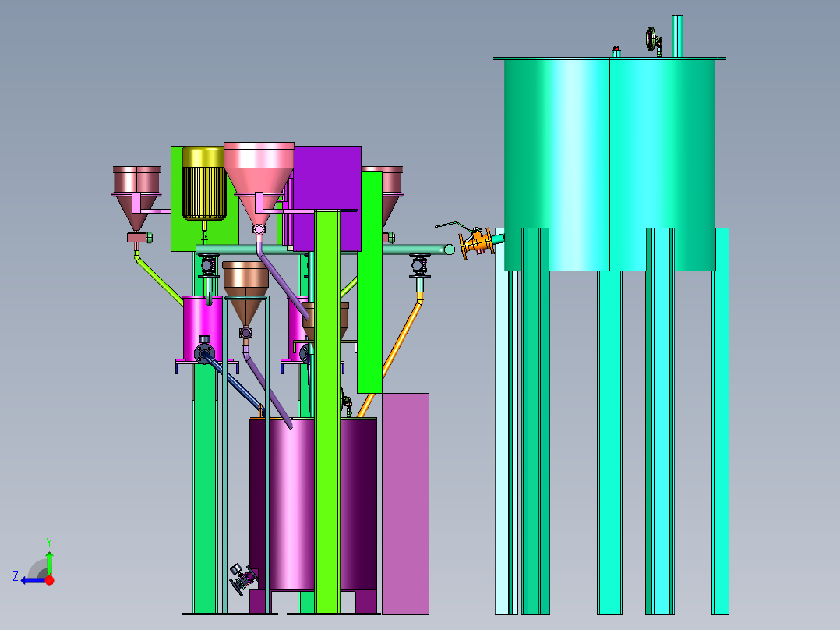Select the mauve rectangular cabinet at bottom
The width and height of the screenshot is (840, 630).
coord(405,504)
